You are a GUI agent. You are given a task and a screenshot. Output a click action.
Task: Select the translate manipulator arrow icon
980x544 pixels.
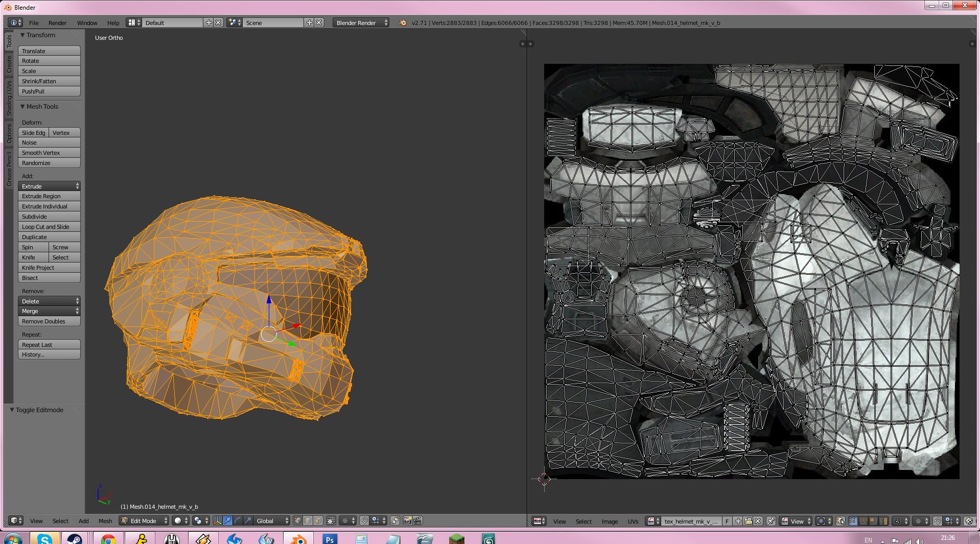click(x=227, y=521)
